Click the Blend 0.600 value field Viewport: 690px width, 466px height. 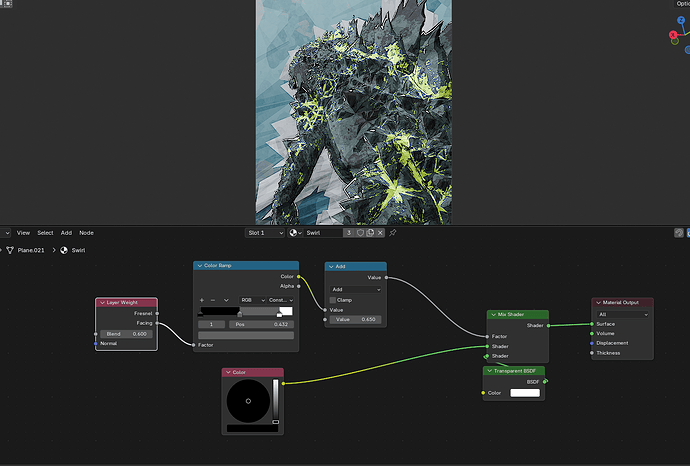126,334
